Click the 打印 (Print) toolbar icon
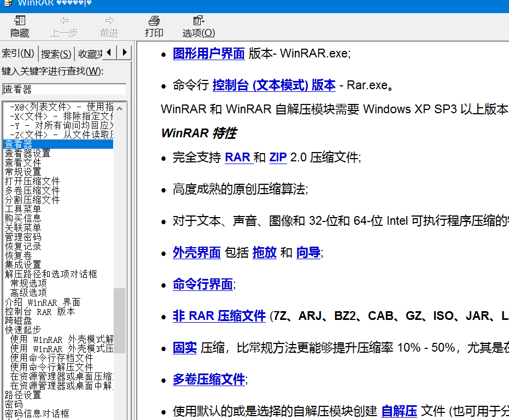This screenshot has width=509, height=420. (x=154, y=26)
